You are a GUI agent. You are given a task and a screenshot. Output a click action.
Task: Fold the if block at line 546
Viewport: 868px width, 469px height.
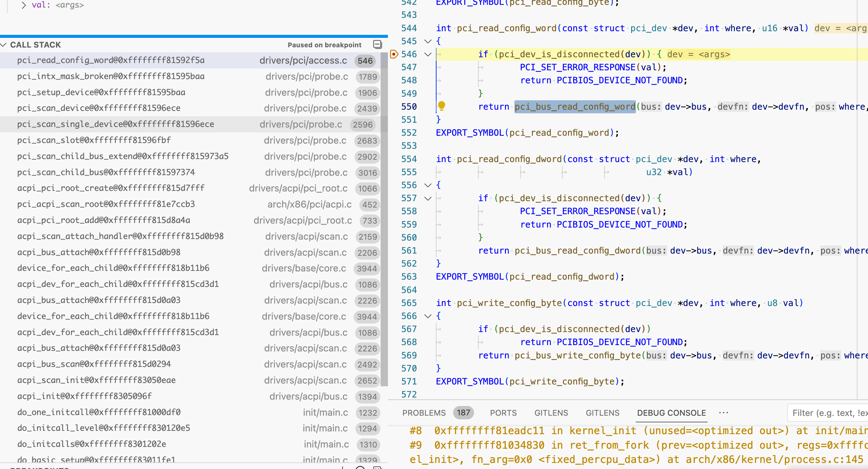(428, 54)
